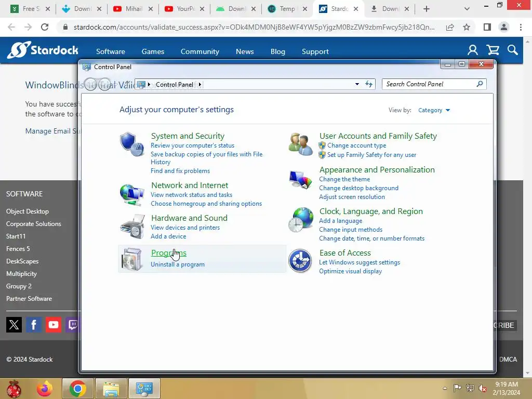Open the Community menu on Stardock
The height and width of the screenshot is (399, 532).
200,51
